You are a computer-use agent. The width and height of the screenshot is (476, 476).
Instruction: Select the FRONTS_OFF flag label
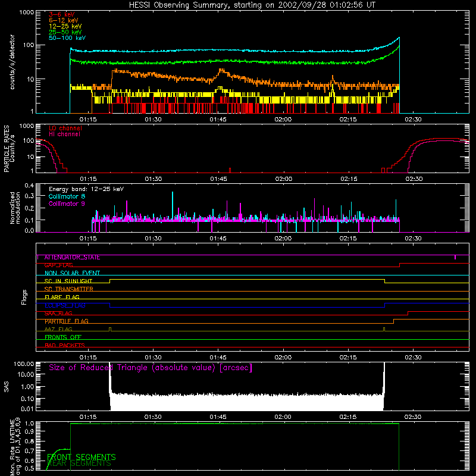click(63, 337)
